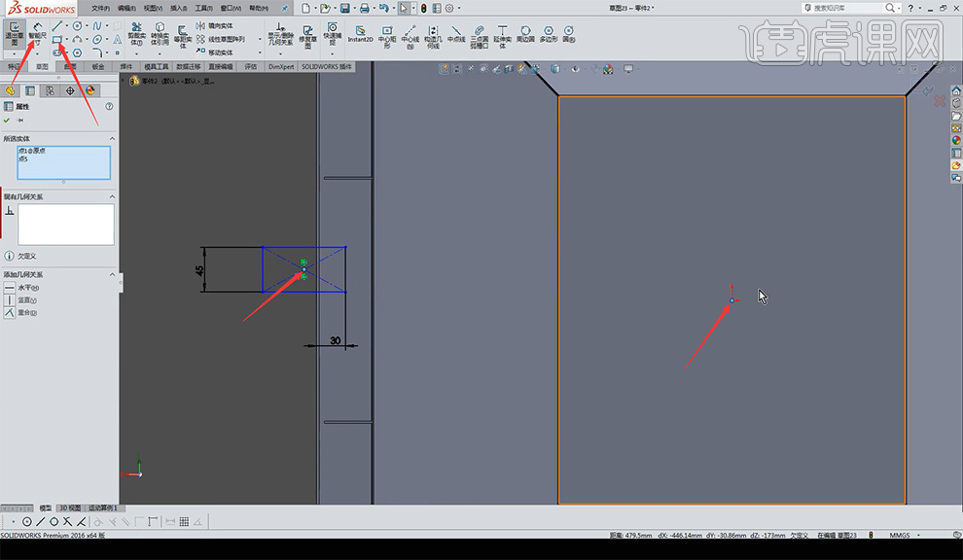Viewport: 963px width, 560px height.
Task: Open the dropdown arrow below 退出草图
Action: pos(15,53)
